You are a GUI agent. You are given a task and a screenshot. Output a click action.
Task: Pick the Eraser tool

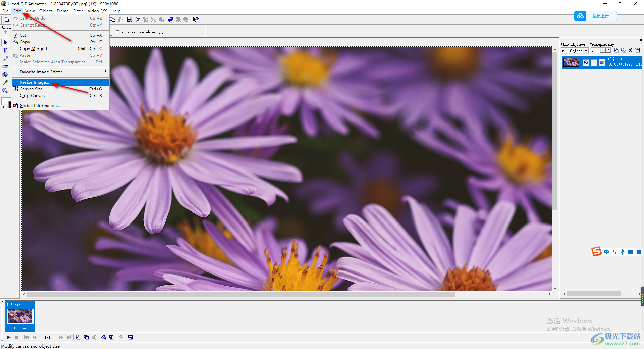(x=5, y=66)
